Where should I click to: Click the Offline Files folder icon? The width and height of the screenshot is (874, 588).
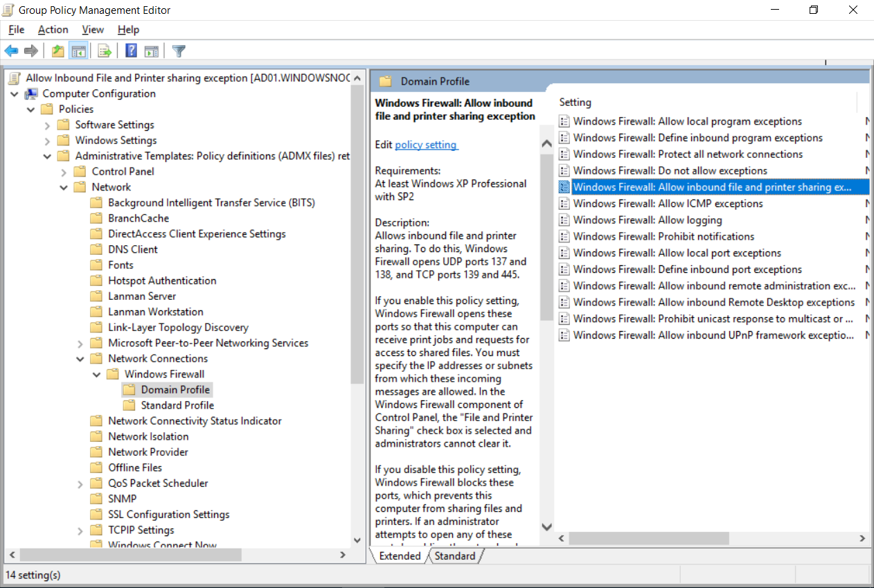[x=96, y=467]
